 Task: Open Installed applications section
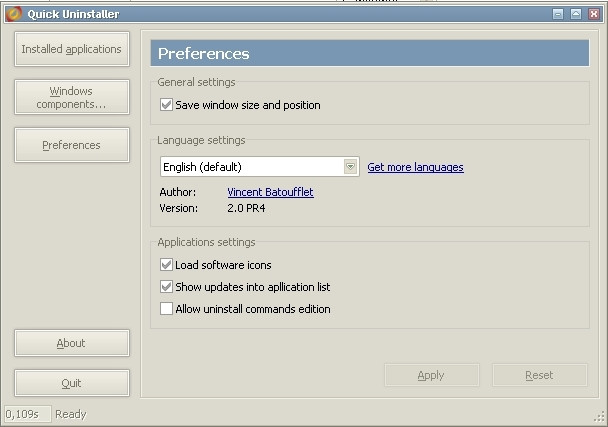pyautogui.click(x=72, y=49)
